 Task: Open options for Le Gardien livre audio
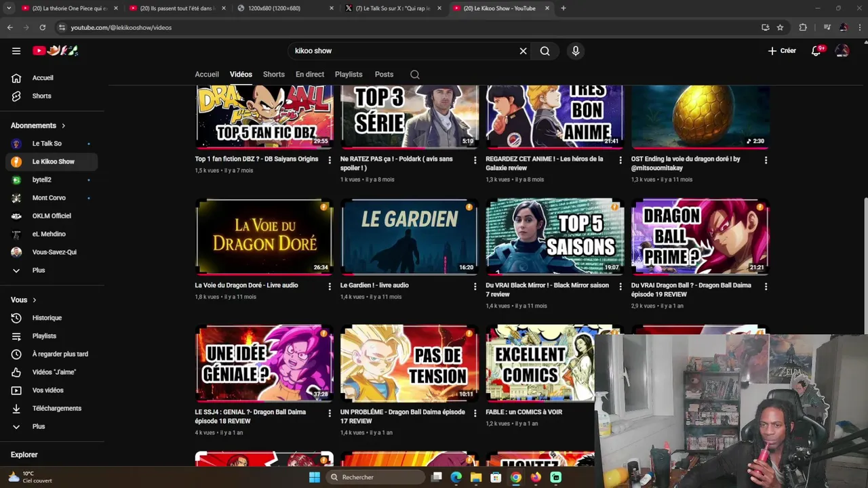click(x=475, y=287)
